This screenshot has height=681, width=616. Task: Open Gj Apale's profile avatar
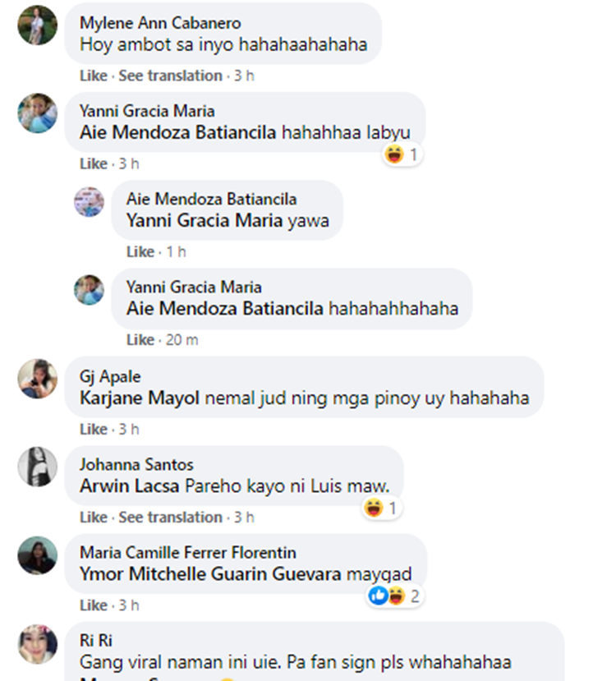(37, 379)
